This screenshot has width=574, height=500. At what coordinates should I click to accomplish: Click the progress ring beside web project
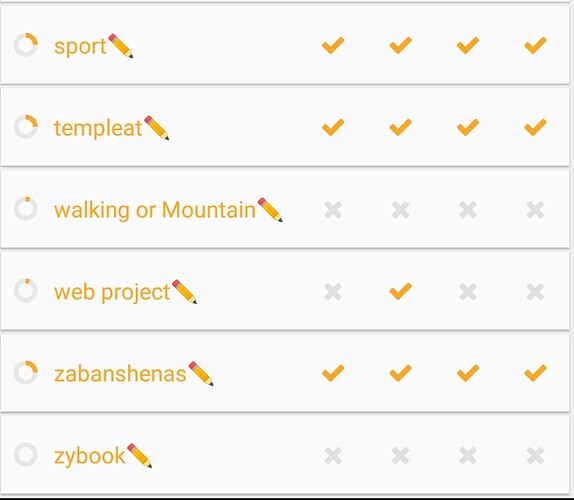[x=26, y=291]
